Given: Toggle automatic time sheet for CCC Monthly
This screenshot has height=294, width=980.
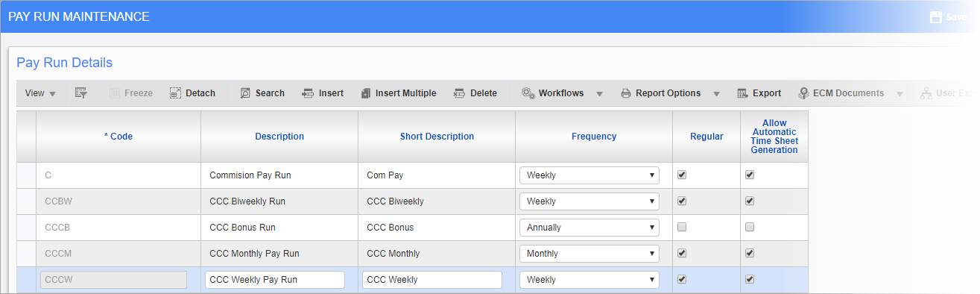Looking at the screenshot, I should click(x=750, y=254).
